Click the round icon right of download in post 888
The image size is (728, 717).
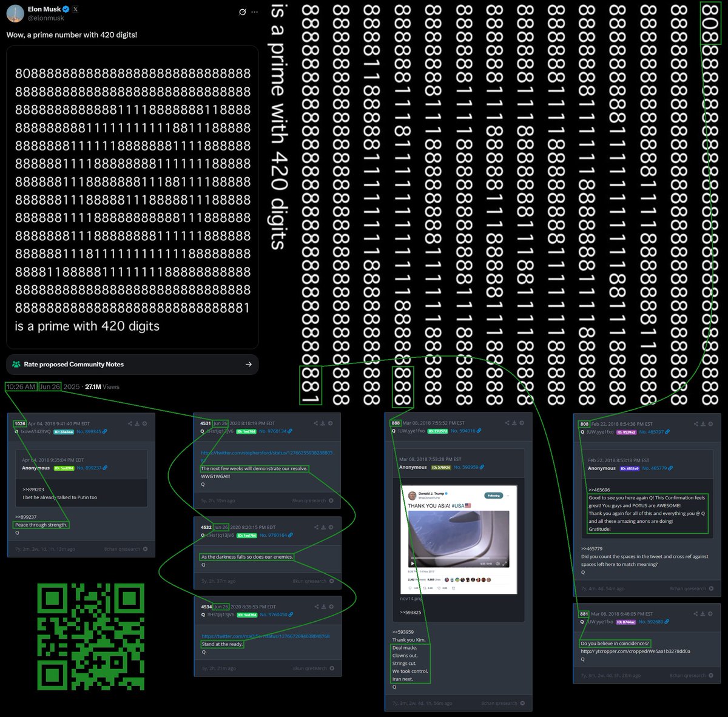(522, 423)
